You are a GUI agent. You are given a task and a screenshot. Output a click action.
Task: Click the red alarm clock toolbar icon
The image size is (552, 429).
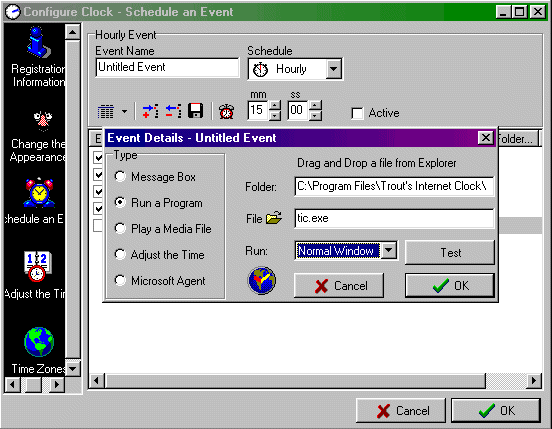pos(226,111)
